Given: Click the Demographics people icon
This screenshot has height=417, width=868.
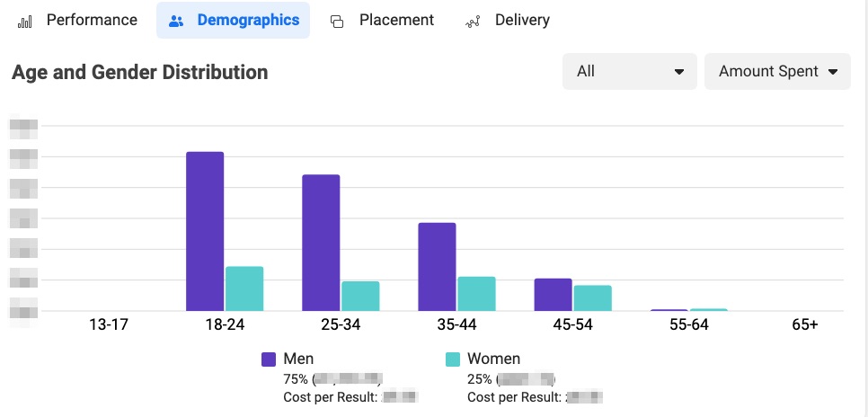Looking at the screenshot, I should 176,21.
